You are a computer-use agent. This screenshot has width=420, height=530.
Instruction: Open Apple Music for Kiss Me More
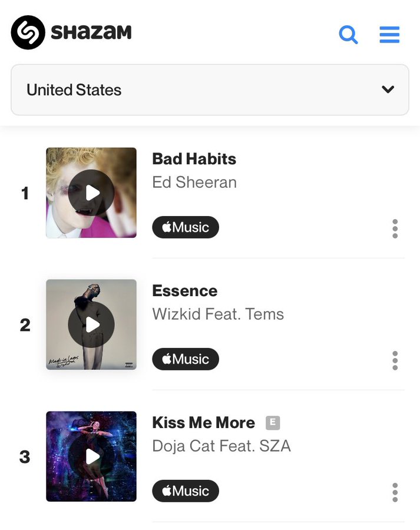coord(186,491)
